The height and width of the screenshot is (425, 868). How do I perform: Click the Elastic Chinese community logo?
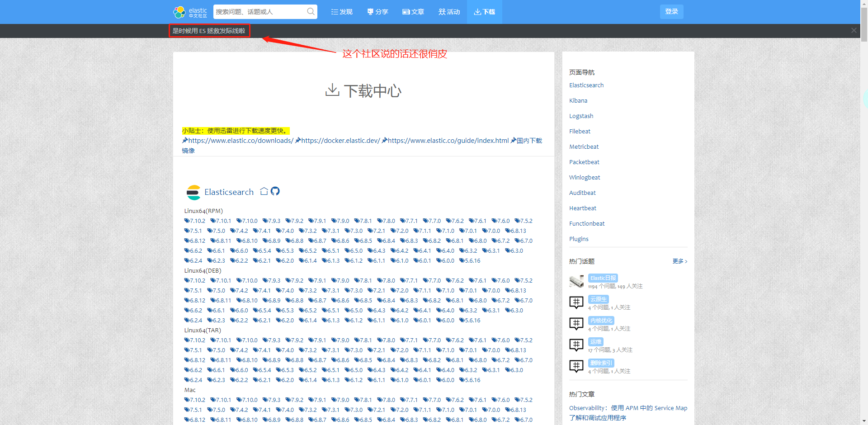[x=190, y=12]
